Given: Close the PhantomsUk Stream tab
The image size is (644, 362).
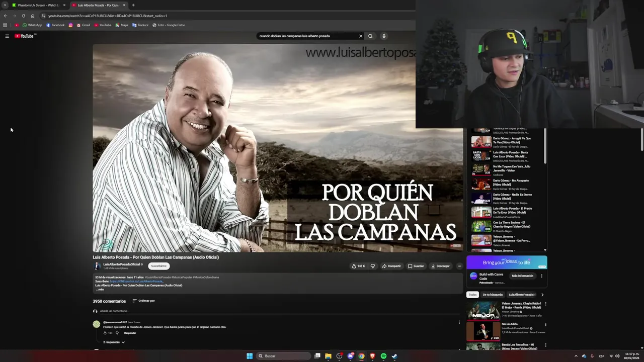Looking at the screenshot, I should 64,5.
